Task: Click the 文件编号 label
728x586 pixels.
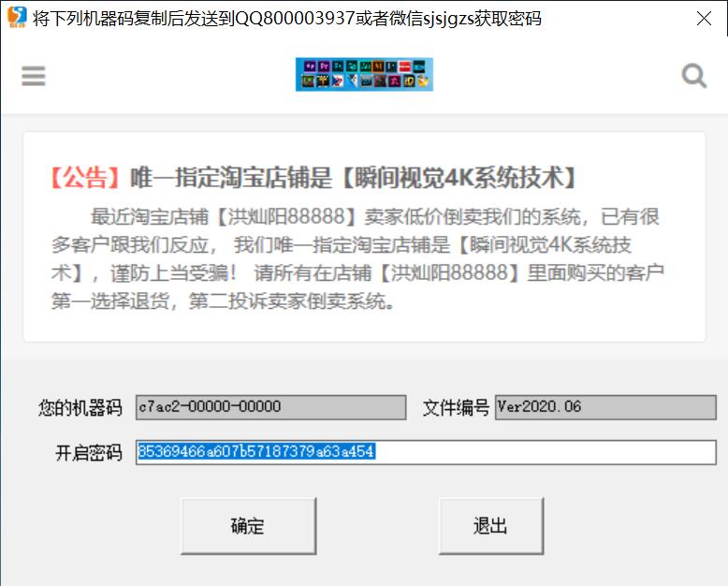Action: (x=456, y=408)
